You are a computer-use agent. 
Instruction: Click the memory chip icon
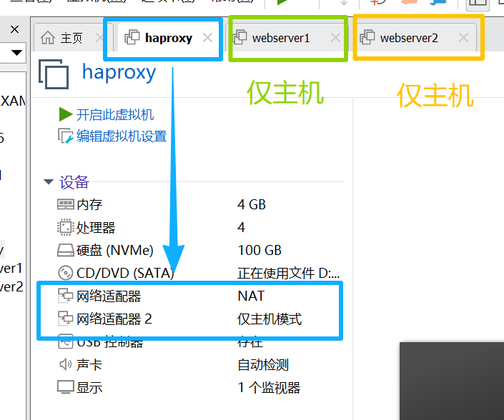66,204
